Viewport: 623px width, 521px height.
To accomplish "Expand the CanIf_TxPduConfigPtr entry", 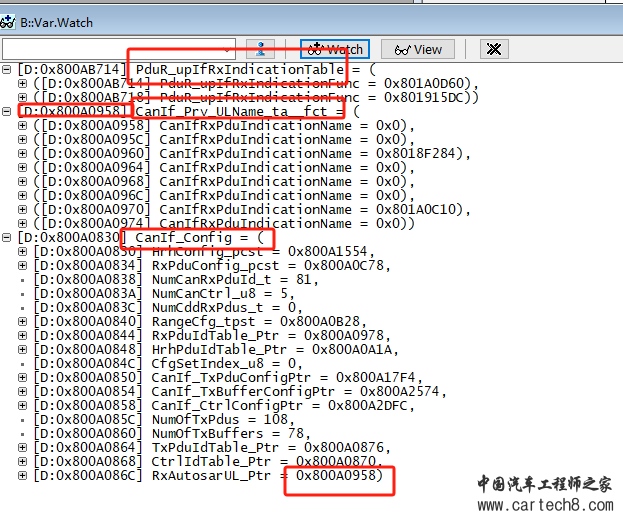I will pyautogui.click(x=23, y=377).
